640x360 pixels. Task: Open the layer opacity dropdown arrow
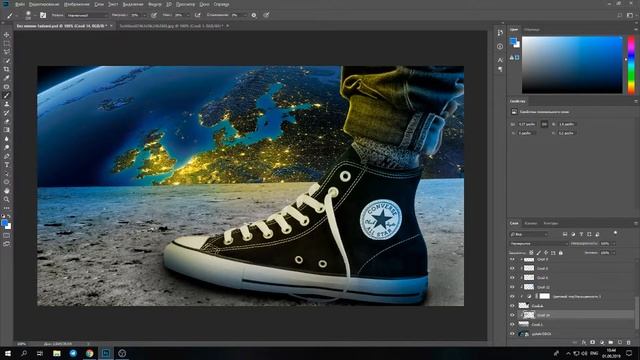614,244
